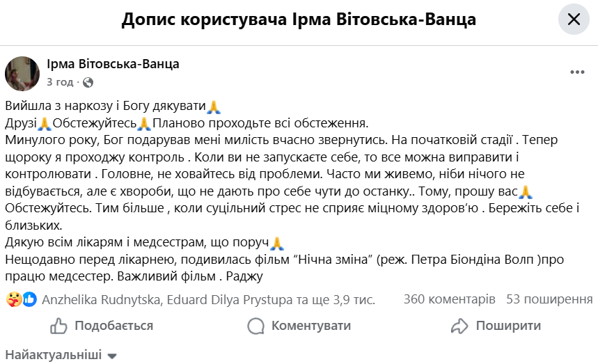The image size is (598, 364).
Task: Click the share arrow icon beside Поширити
Action: click(459, 326)
